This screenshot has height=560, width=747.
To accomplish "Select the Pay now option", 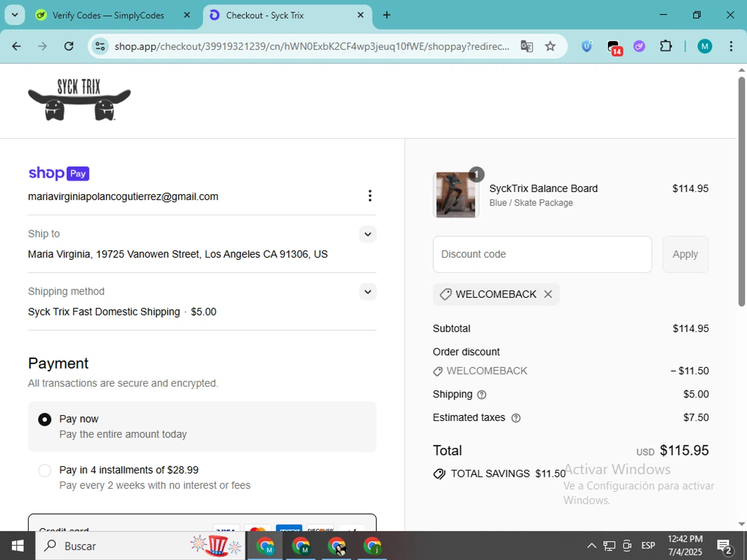I will coord(45,420).
